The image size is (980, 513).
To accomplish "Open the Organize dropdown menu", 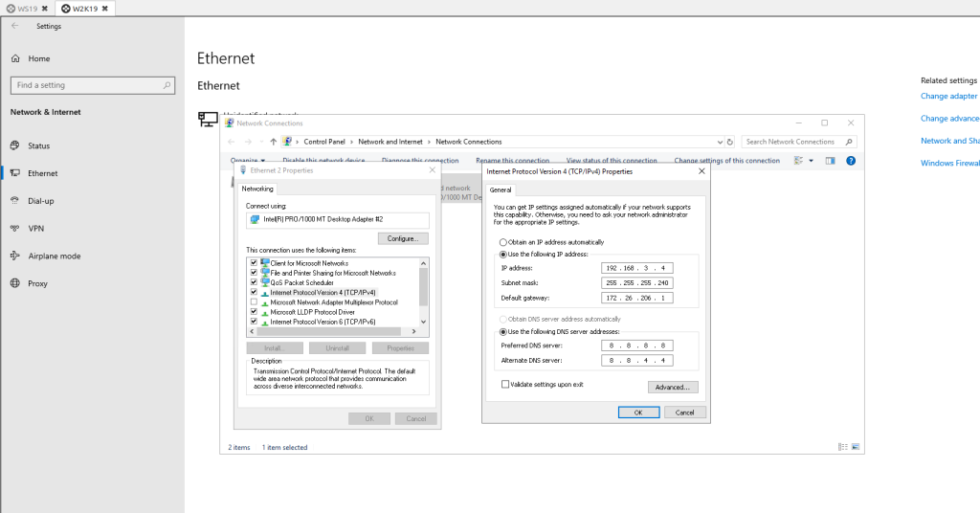I will [x=247, y=161].
